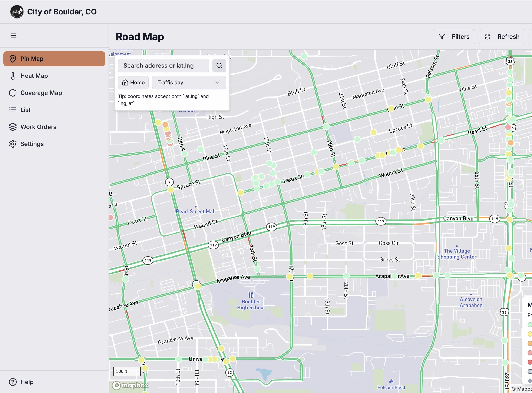532x393 pixels.
Task: Switch to Heat Map view
Action: click(54, 76)
